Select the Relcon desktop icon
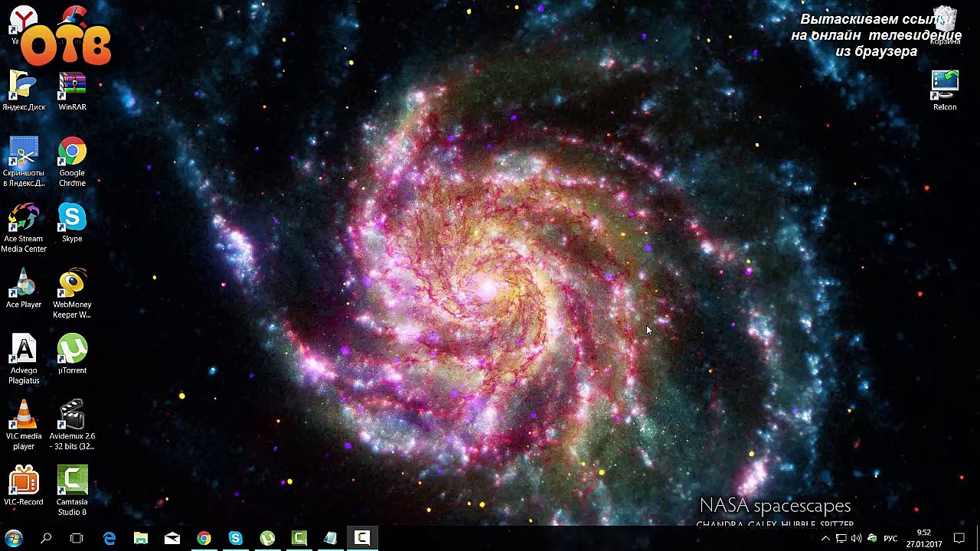980x551 pixels. (x=945, y=90)
